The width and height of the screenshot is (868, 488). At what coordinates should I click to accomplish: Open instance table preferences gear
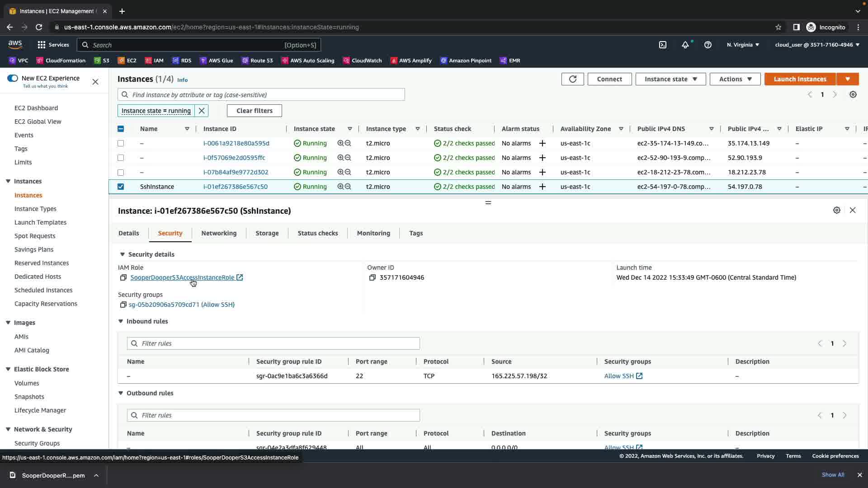click(853, 94)
